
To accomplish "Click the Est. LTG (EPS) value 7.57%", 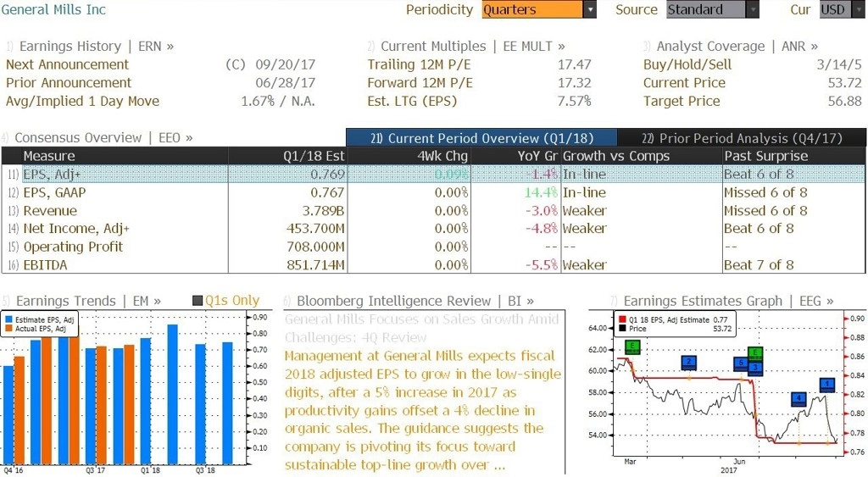I will coord(574,102).
